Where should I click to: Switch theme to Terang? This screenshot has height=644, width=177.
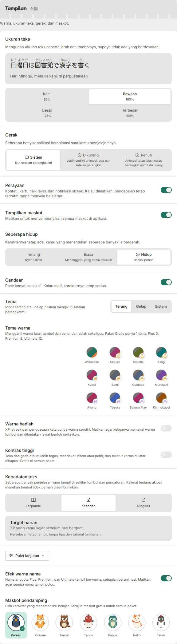coord(121,306)
